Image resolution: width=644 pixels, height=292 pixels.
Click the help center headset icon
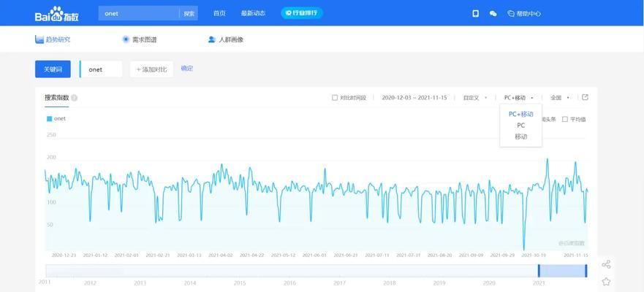(x=511, y=14)
